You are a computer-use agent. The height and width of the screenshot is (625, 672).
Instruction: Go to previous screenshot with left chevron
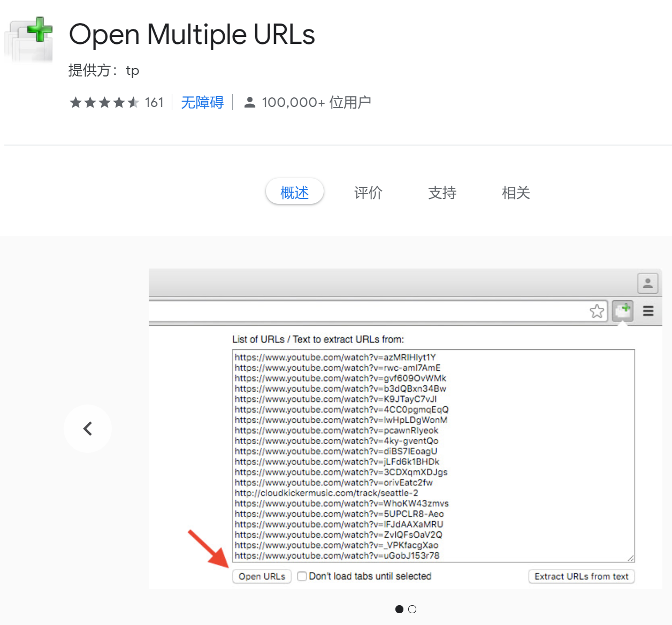coord(88,429)
